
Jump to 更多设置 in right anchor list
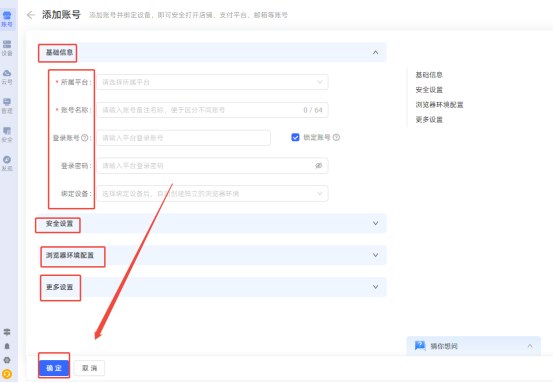429,120
